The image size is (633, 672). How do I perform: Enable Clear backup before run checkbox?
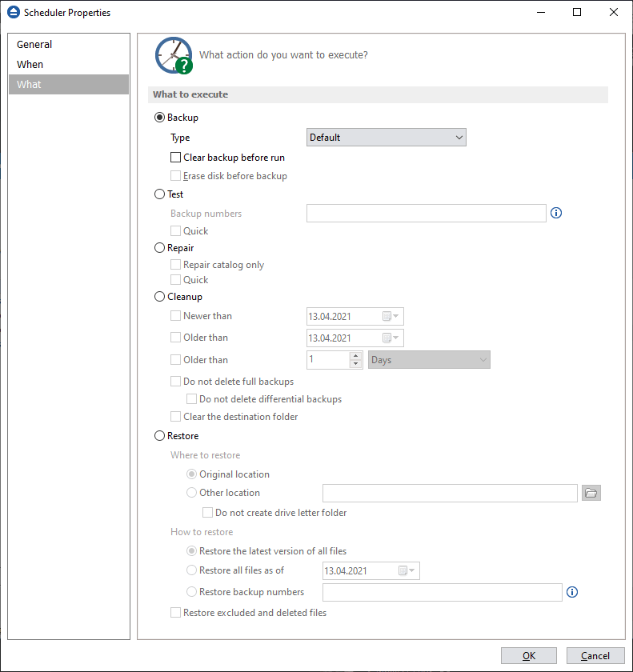[x=175, y=158]
